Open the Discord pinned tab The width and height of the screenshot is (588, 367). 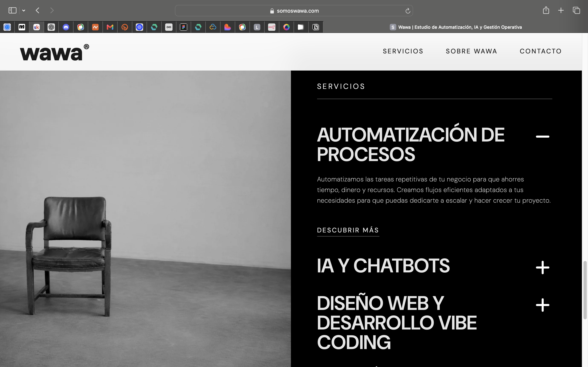point(66,27)
